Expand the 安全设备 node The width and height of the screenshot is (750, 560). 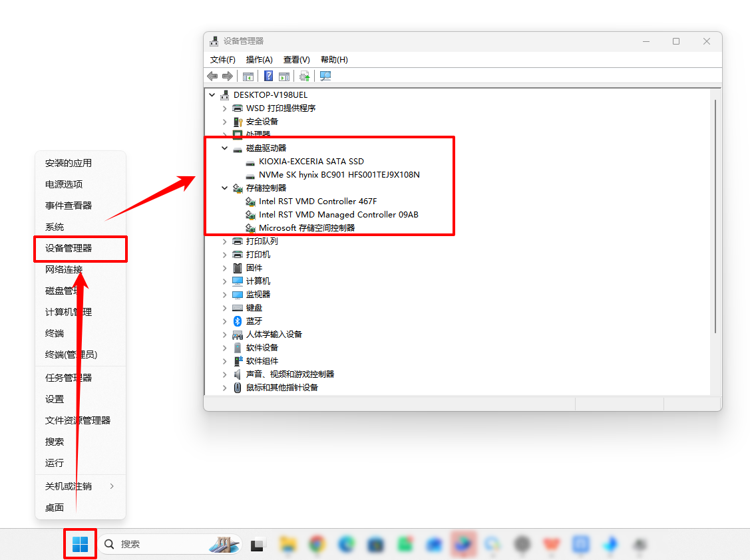pos(224,122)
